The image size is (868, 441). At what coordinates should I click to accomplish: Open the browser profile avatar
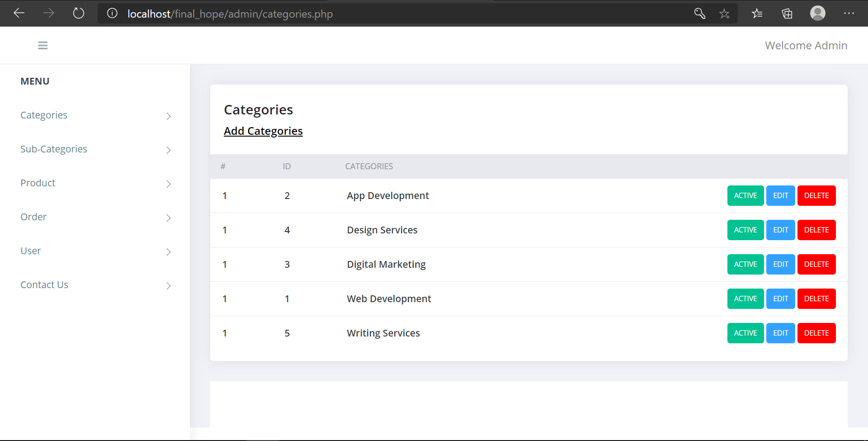pyautogui.click(x=817, y=13)
